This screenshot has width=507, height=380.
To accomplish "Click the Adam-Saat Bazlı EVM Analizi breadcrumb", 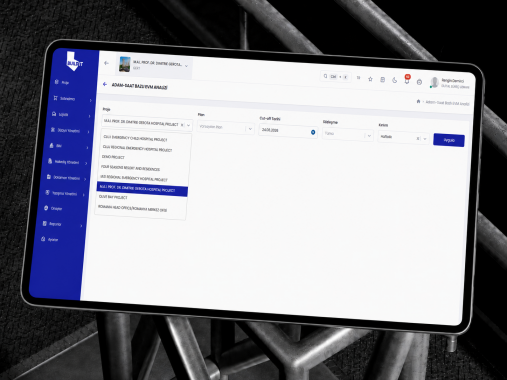I will [447, 103].
